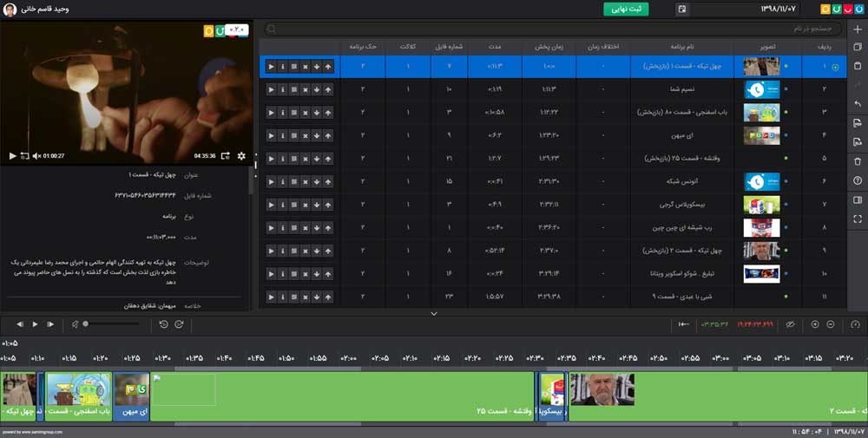Remove the ای میهن row with X

[x=305, y=135]
